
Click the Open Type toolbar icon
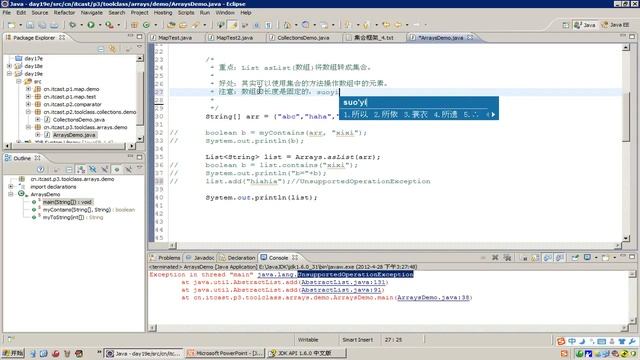[x=171, y=25]
